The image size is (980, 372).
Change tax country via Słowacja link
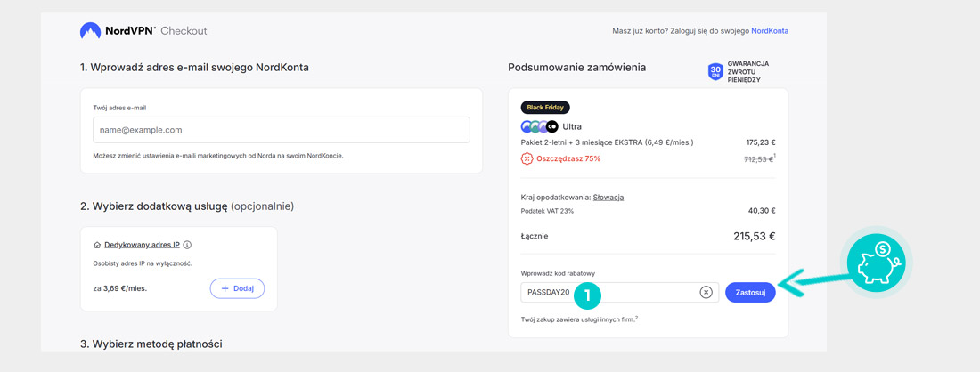click(x=608, y=198)
